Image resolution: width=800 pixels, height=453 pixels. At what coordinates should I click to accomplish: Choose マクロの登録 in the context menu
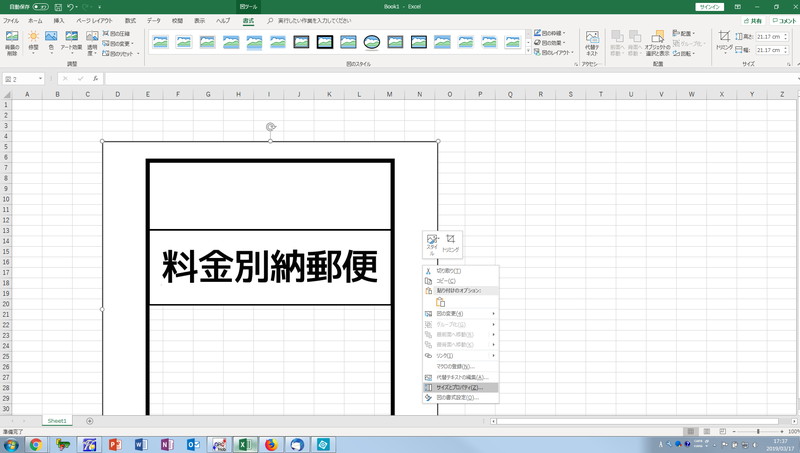tap(461, 366)
